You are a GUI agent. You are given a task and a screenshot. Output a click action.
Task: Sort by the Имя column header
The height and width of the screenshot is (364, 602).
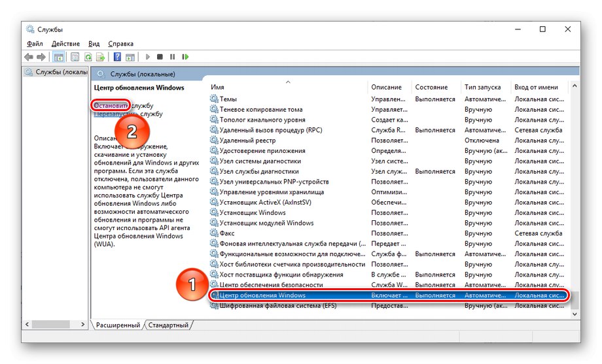288,87
